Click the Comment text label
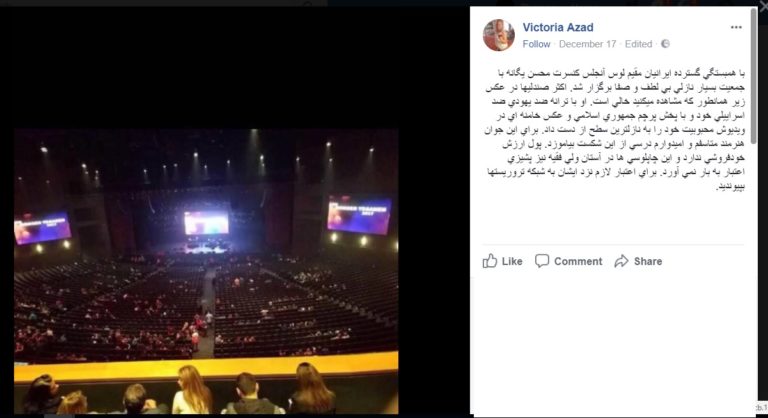 (578, 262)
